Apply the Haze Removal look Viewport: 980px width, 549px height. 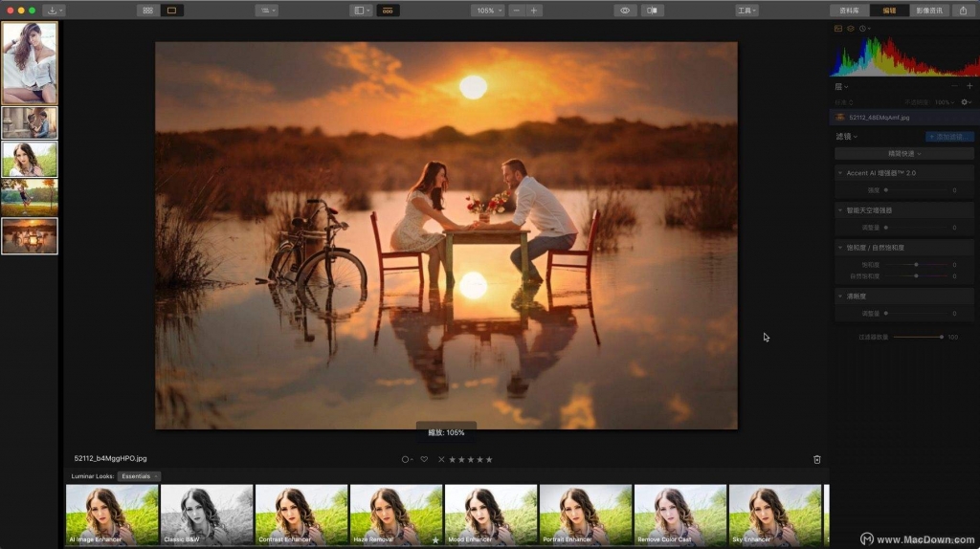tap(396, 515)
